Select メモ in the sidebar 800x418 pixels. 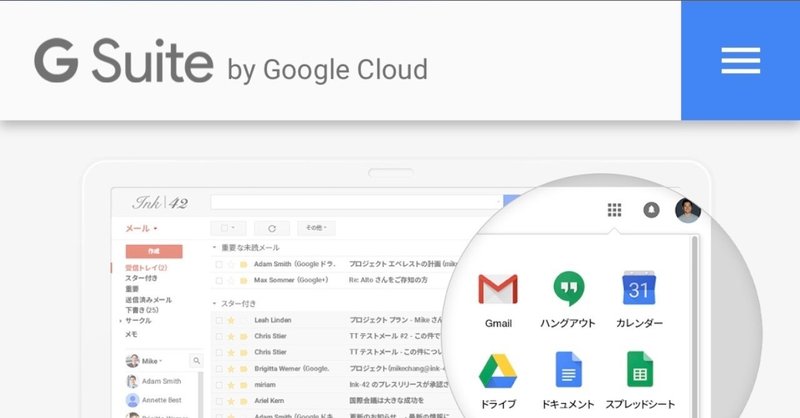click(131, 334)
